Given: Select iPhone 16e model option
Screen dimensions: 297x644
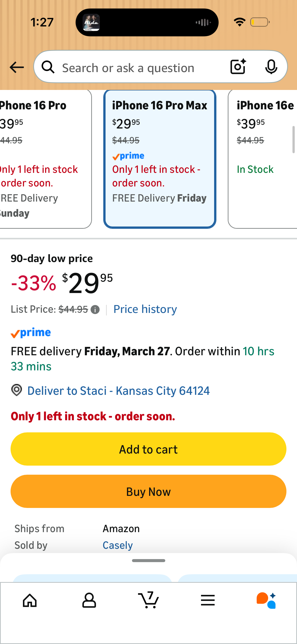Looking at the screenshot, I should (x=262, y=159).
